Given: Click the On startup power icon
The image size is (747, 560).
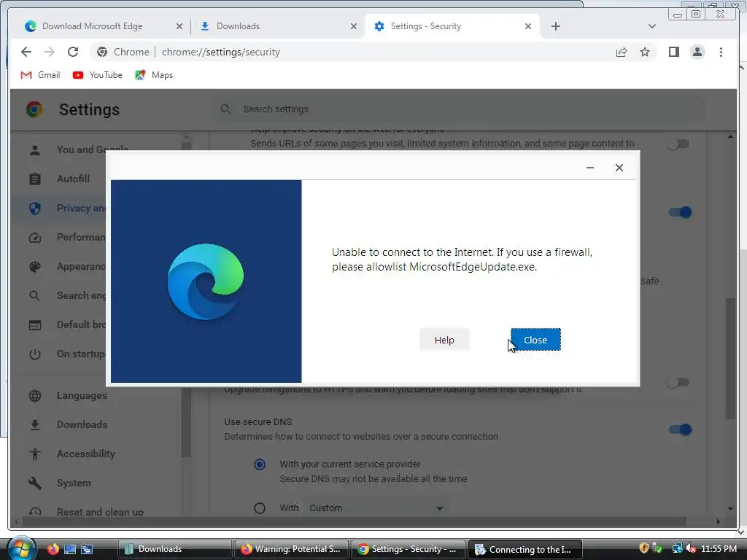Looking at the screenshot, I should pos(35,354).
